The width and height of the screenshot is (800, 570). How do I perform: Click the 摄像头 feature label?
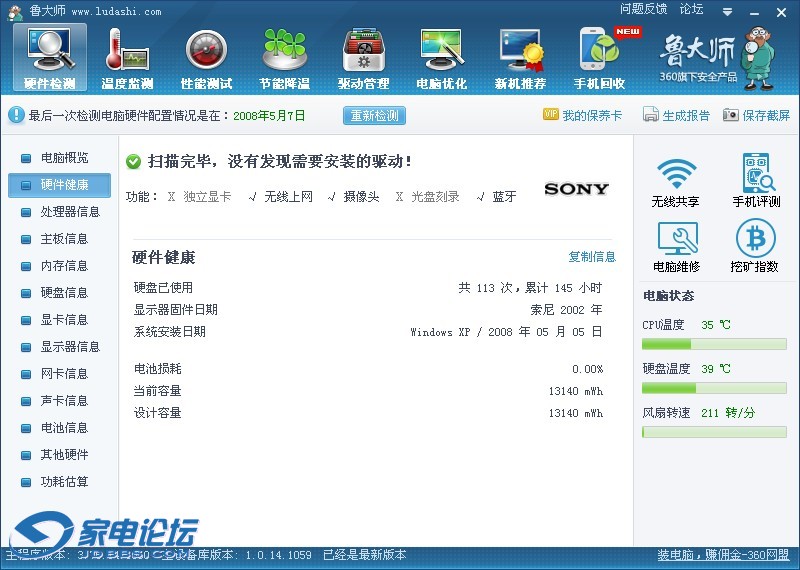tap(361, 197)
